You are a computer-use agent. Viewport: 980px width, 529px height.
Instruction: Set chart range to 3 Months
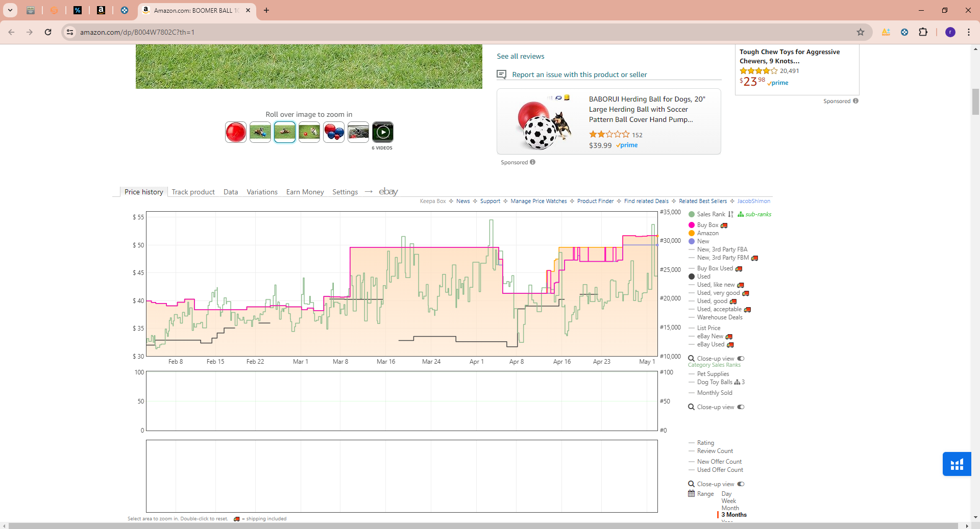coord(734,515)
